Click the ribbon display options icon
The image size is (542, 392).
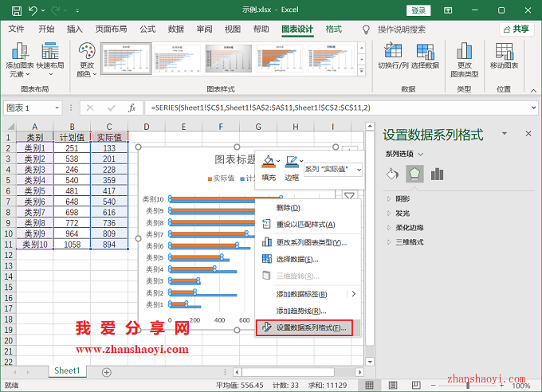pos(448,10)
